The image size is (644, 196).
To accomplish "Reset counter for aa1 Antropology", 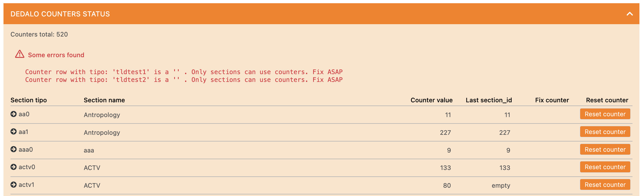I will (x=605, y=132).
